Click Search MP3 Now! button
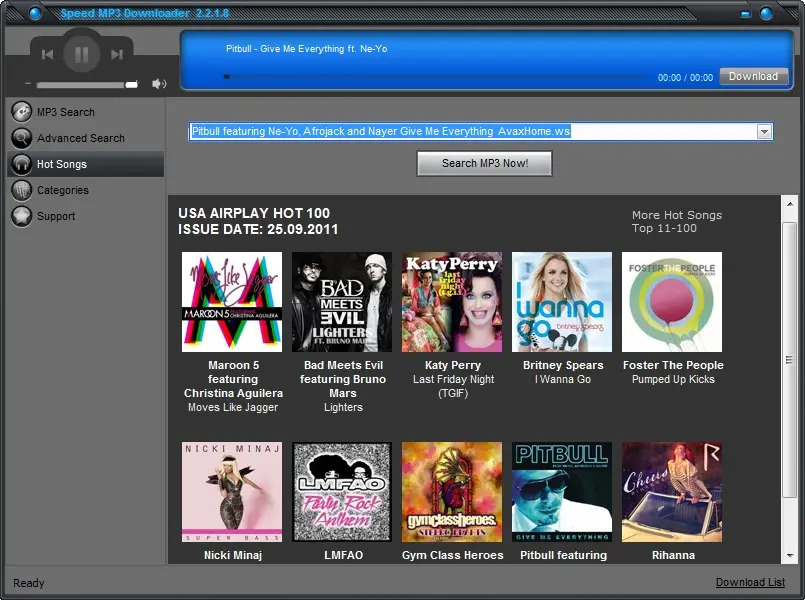805x600 pixels. pyautogui.click(x=485, y=163)
